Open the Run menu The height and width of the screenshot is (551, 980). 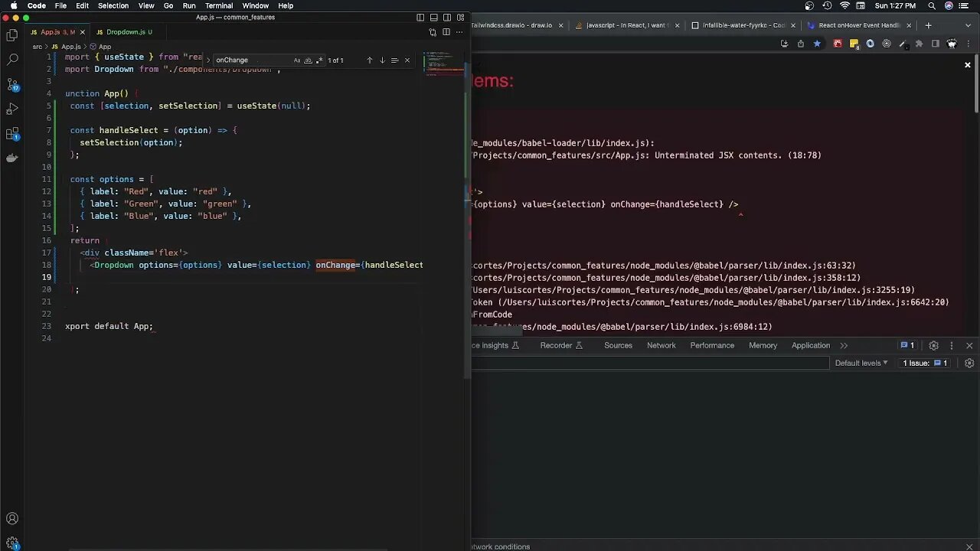click(189, 5)
